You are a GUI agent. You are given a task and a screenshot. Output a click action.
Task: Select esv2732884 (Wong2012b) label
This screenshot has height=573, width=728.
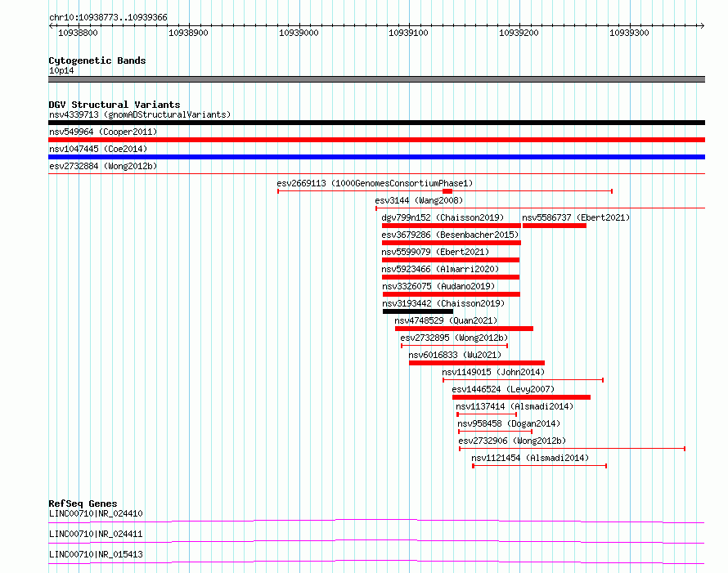pyautogui.click(x=103, y=166)
